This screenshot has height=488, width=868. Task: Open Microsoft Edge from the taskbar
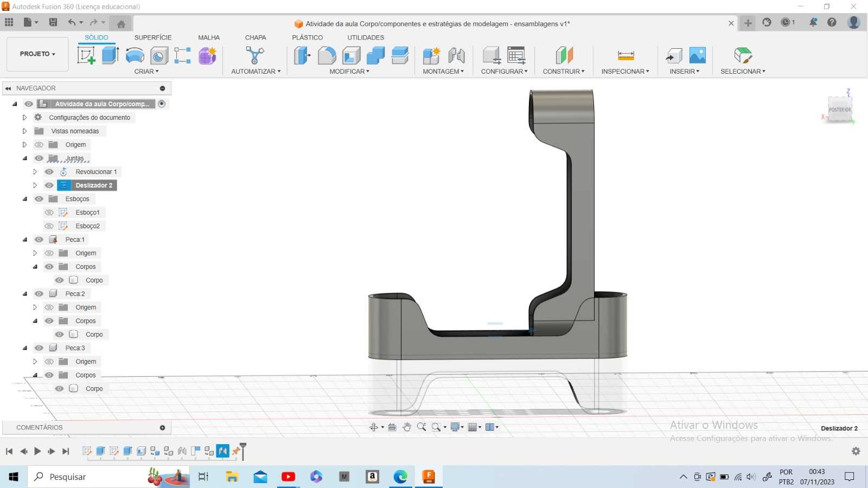400,477
